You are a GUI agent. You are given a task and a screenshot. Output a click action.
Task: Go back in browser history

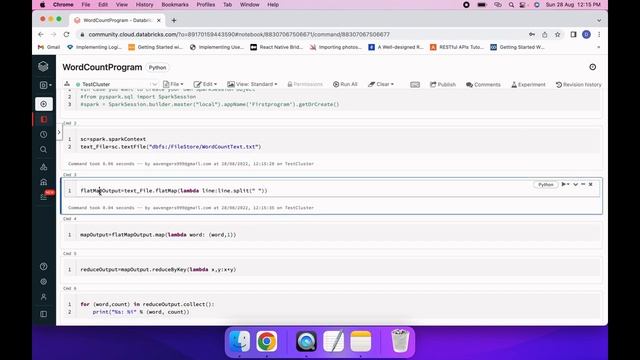[x=41, y=34]
